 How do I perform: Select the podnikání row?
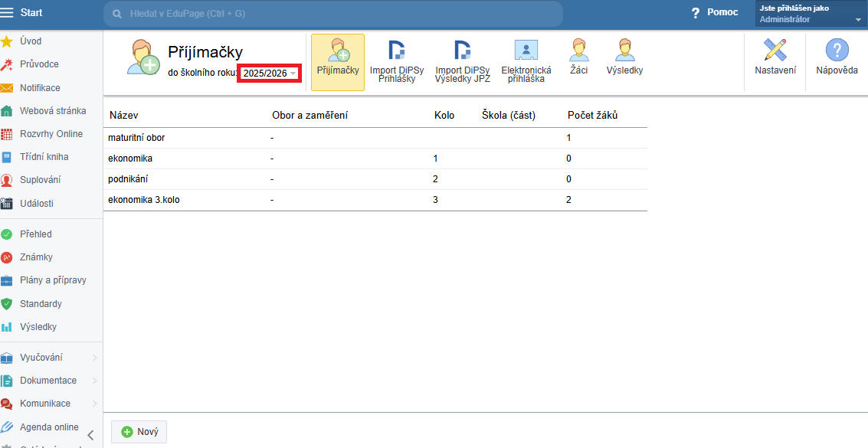point(375,179)
